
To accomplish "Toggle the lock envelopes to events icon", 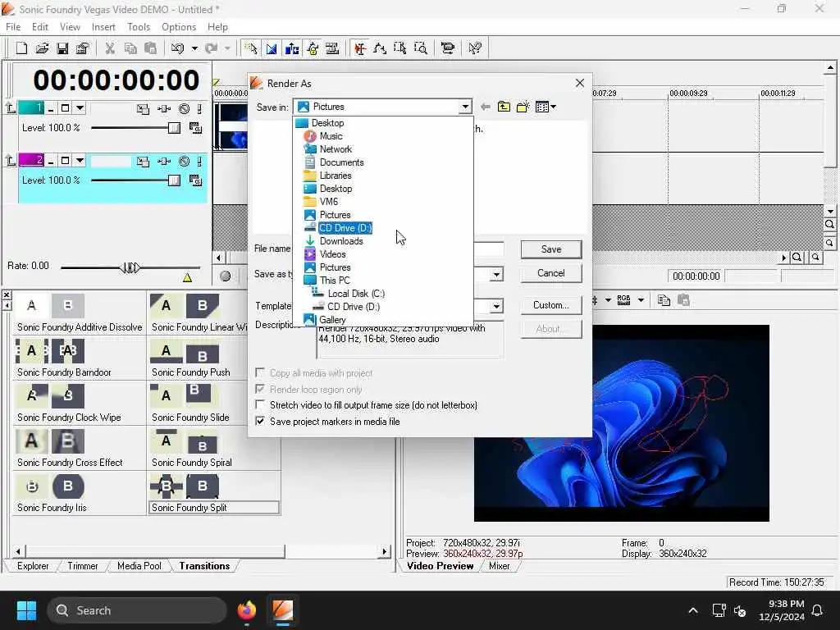I will [x=313, y=48].
